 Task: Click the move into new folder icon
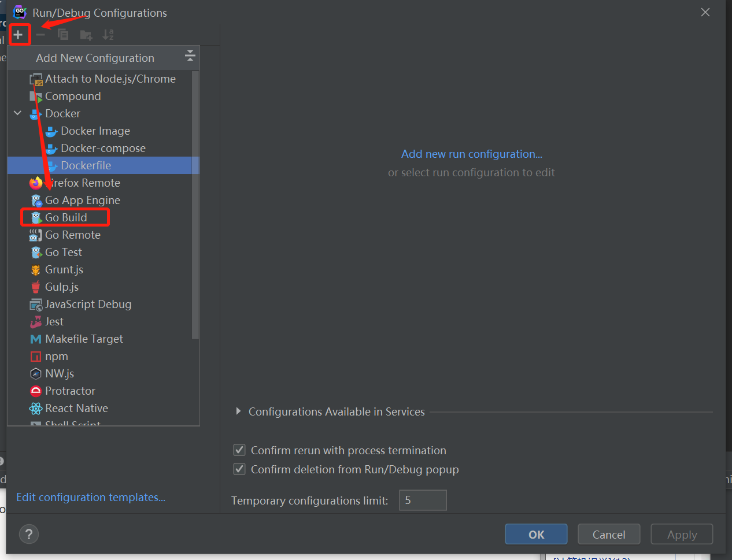(x=86, y=35)
